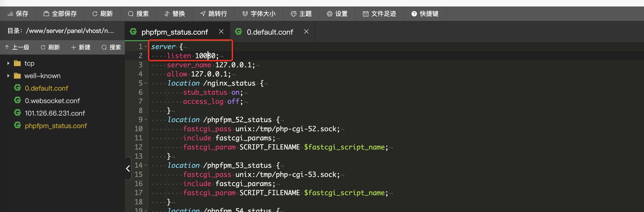Open editor Settings (设置)
Image resolution: width=644 pixels, height=212 pixels.
click(337, 14)
